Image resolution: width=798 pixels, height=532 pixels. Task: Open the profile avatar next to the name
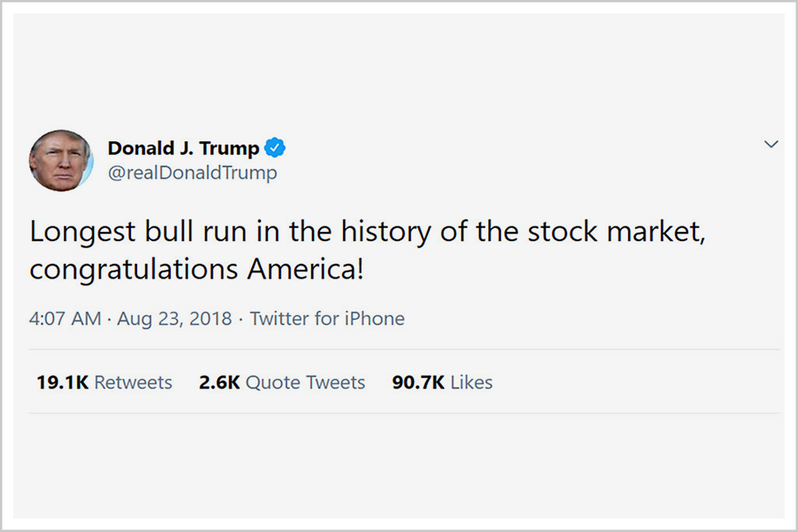61,160
